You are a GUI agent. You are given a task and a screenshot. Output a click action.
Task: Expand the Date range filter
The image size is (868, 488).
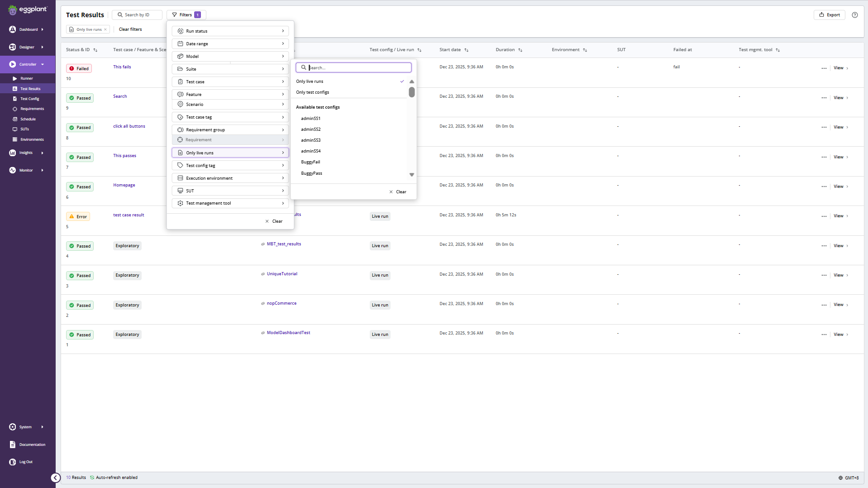click(230, 43)
